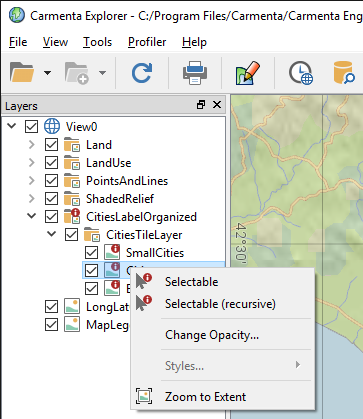
Task: Click the PointsAndLines folder icon
Action: (72, 181)
